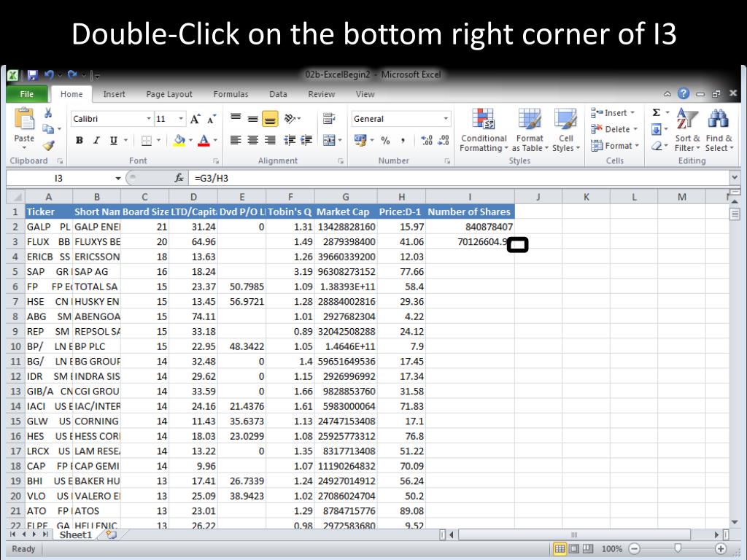747x560 pixels.
Task: Click the Format Painter brush icon
Action: pyautogui.click(x=47, y=145)
